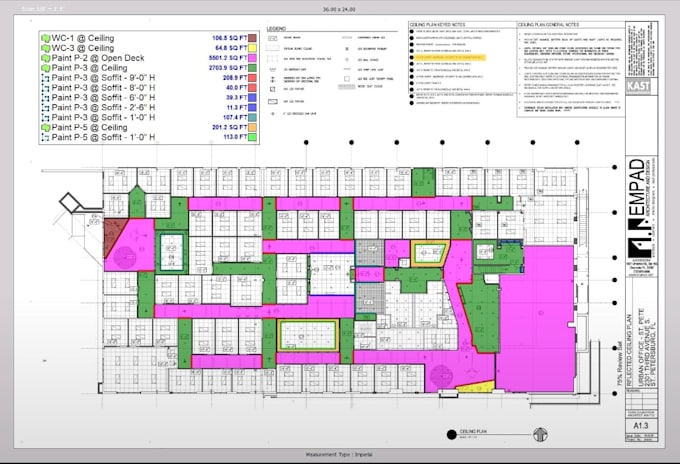Click the 5501.2 SQ FT quantity value
The height and width of the screenshot is (464, 680).
click(x=228, y=58)
